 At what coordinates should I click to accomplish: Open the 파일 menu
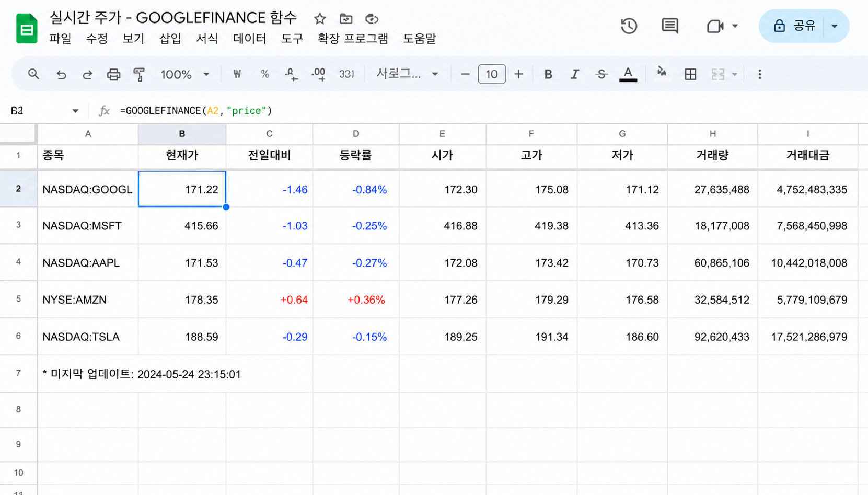point(60,39)
